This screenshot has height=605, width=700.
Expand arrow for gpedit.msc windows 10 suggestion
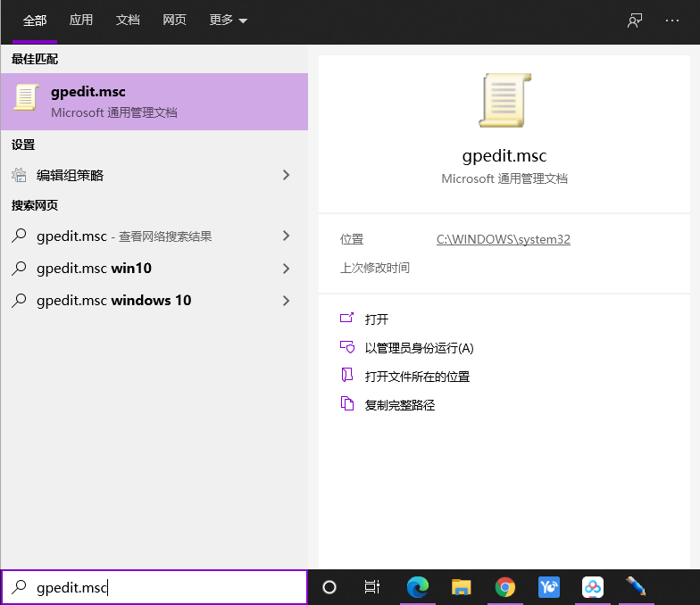[x=287, y=301]
